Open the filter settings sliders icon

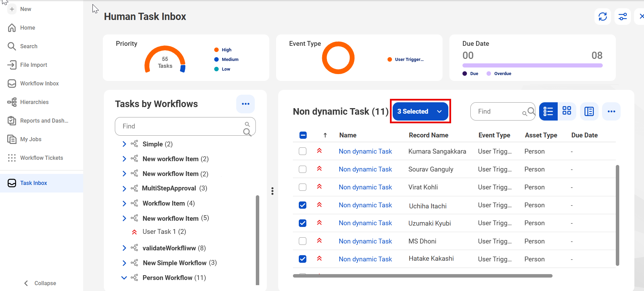[x=622, y=17]
